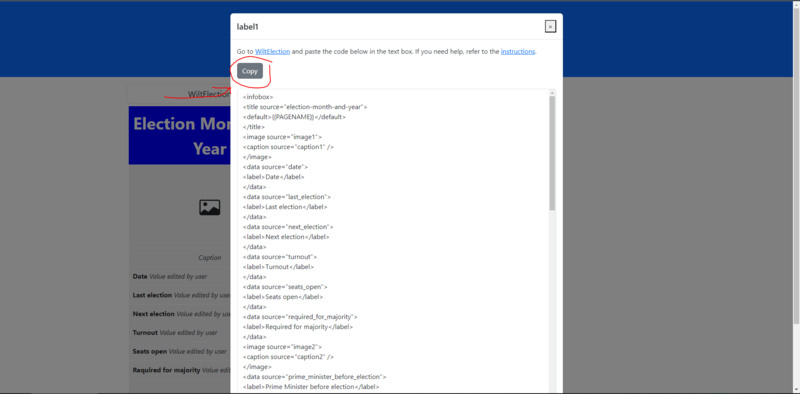The width and height of the screenshot is (800, 394).
Task: Click the "Last election" row in the infobox preview
Action: pyautogui.click(x=180, y=295)
